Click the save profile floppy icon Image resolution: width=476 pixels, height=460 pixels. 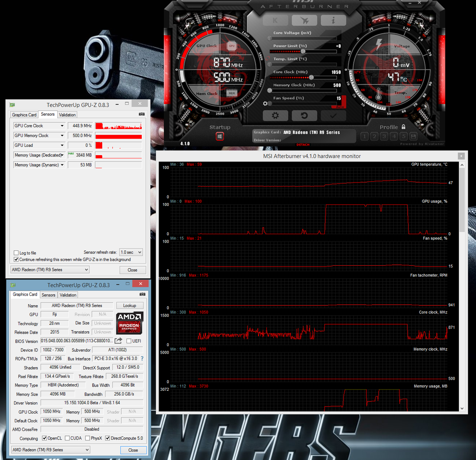pos(413,136)
